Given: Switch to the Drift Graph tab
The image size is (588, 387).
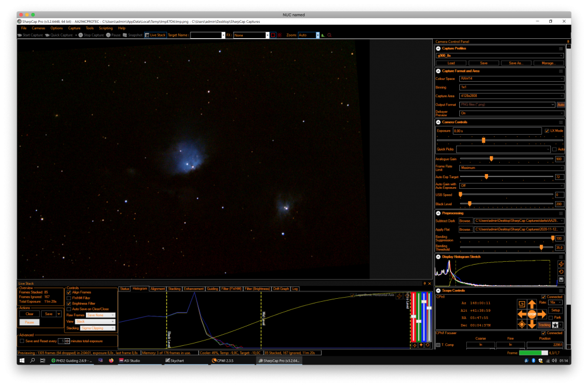Looking at the screenshot, I should pos(281,289).
